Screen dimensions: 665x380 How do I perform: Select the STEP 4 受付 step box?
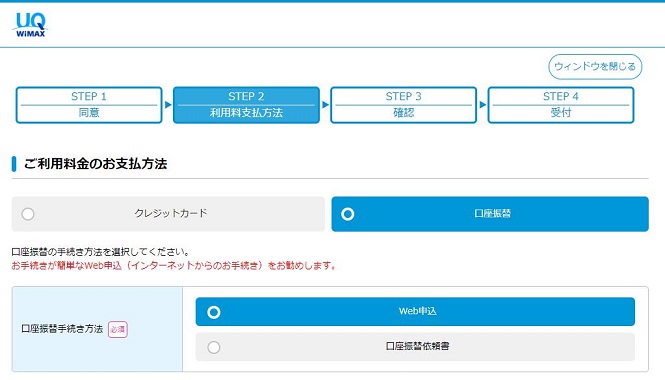tap(561, 105)
